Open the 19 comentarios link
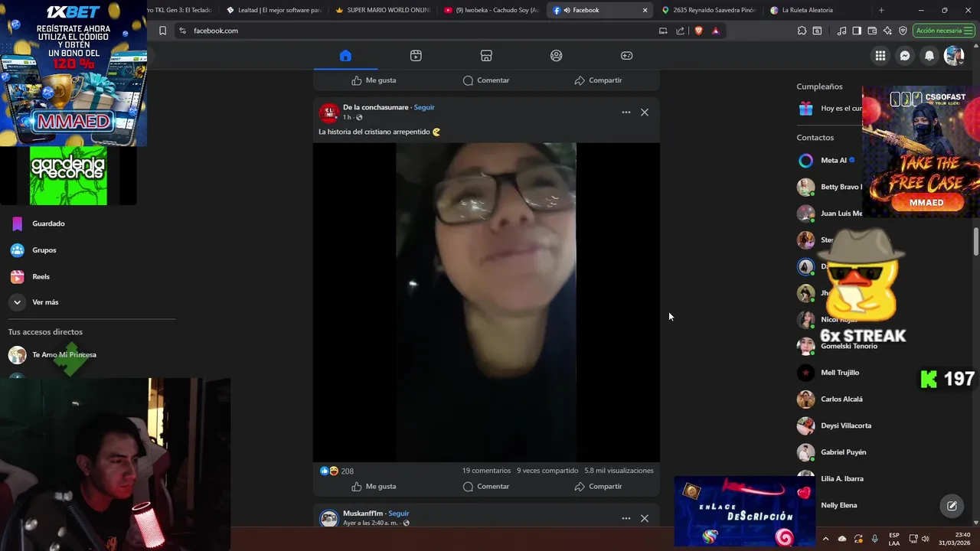 (486, 471)
